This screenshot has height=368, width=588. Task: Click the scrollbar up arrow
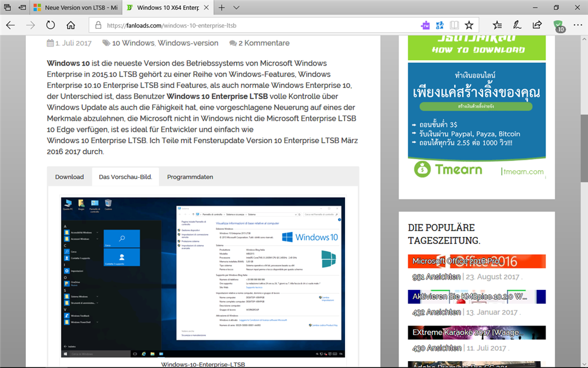point(584,39)
